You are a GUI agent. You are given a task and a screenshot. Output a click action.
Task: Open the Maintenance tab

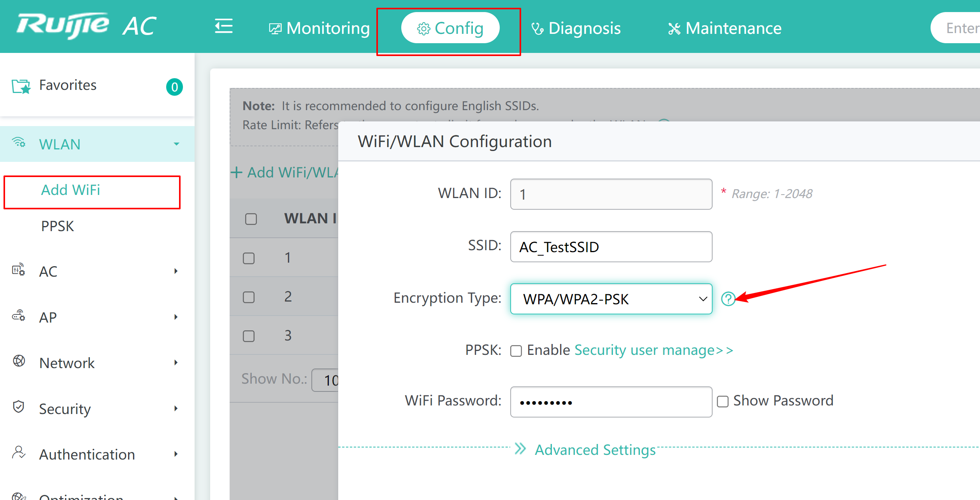point(725,28)
